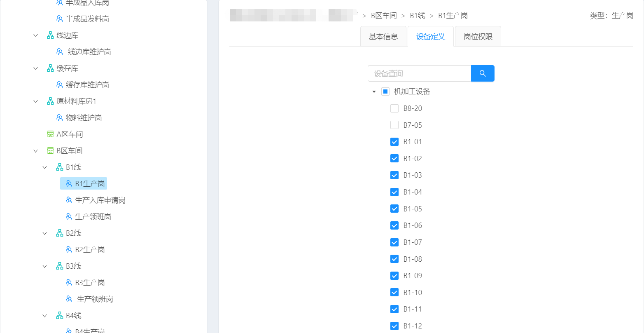Click the org icon next to 缓存库
The image size is (644, 333).
pyautogui.click(x=50, y=68)
